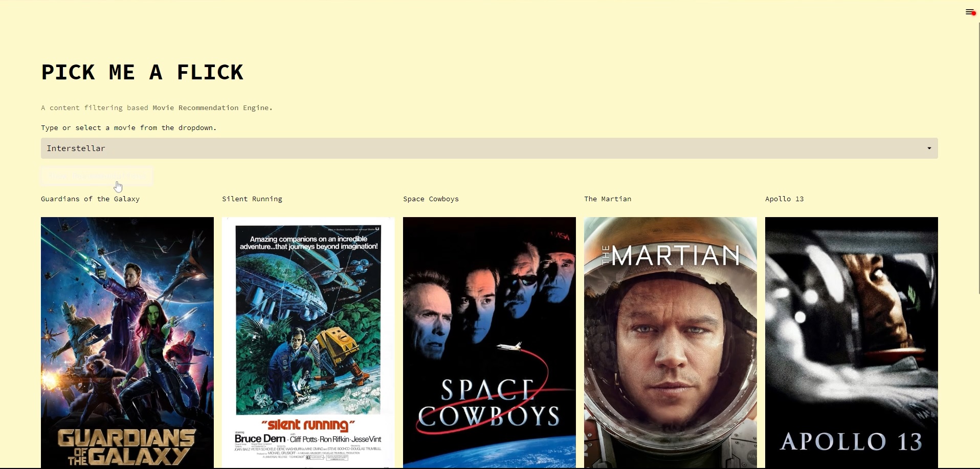
Task: Click the Apollo 13 poster
Action: 852,343
